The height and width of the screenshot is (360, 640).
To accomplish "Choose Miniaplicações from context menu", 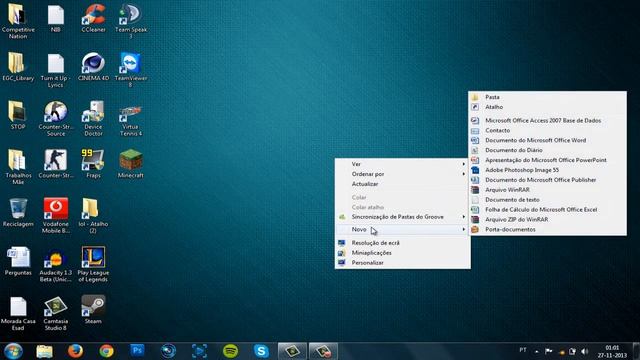I will coord(402,253).
